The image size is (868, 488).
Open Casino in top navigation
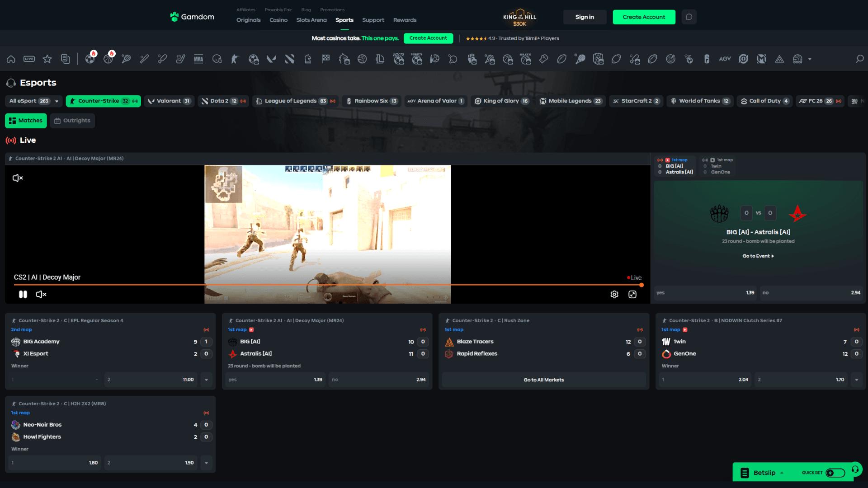point(278,20)
